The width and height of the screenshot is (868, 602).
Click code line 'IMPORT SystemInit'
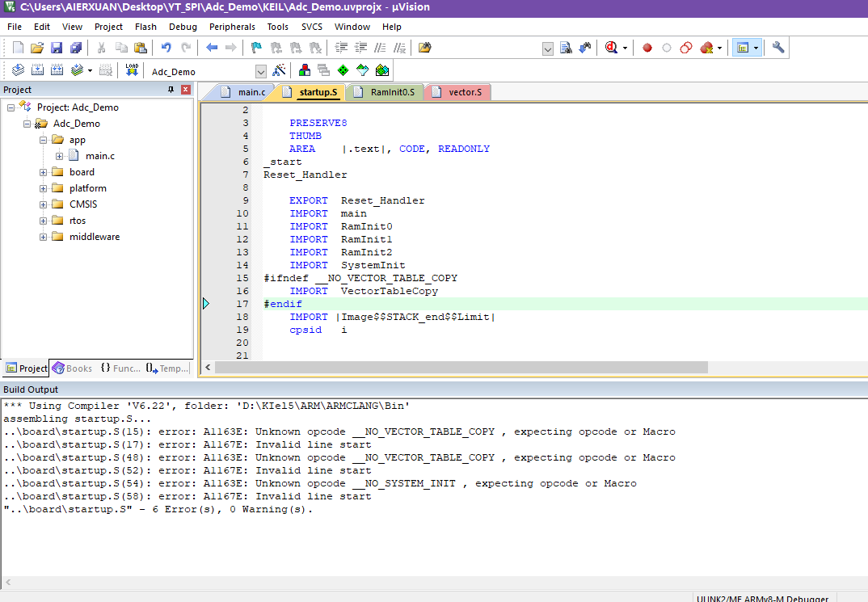coord(347,265)
